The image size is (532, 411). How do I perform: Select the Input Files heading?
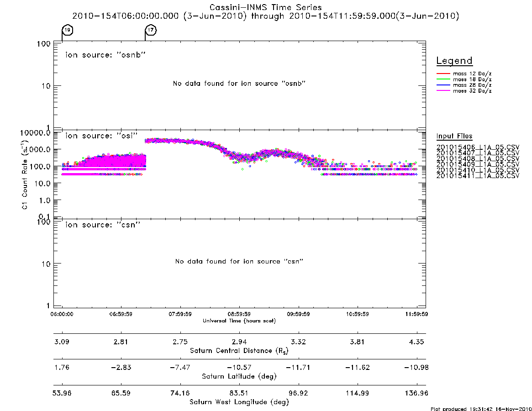pyautogui.click(x=454, y=136)
